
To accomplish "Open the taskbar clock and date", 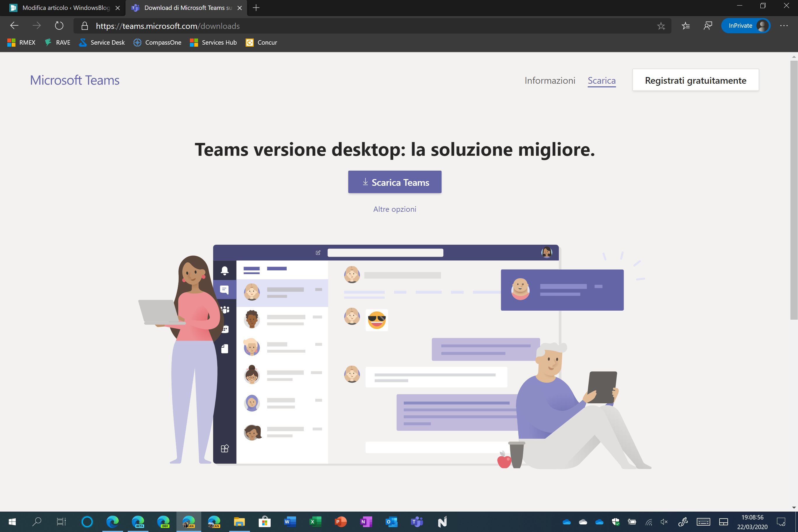I will 752,522.
